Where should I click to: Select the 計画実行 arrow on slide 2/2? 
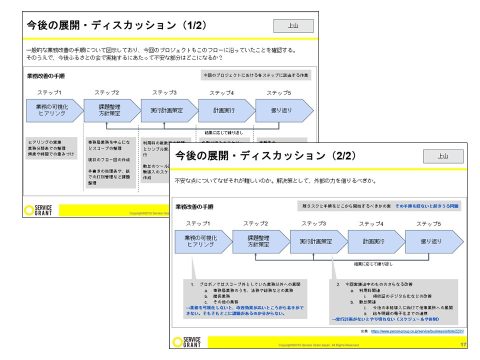[376, 242]
